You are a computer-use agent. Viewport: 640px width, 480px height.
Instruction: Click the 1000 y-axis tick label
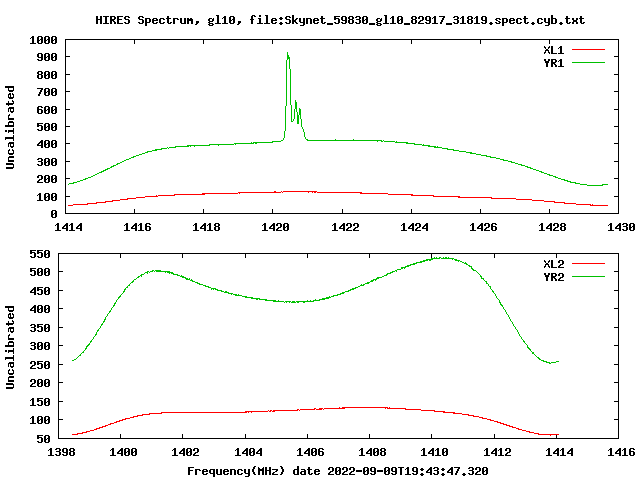(43, 40)
